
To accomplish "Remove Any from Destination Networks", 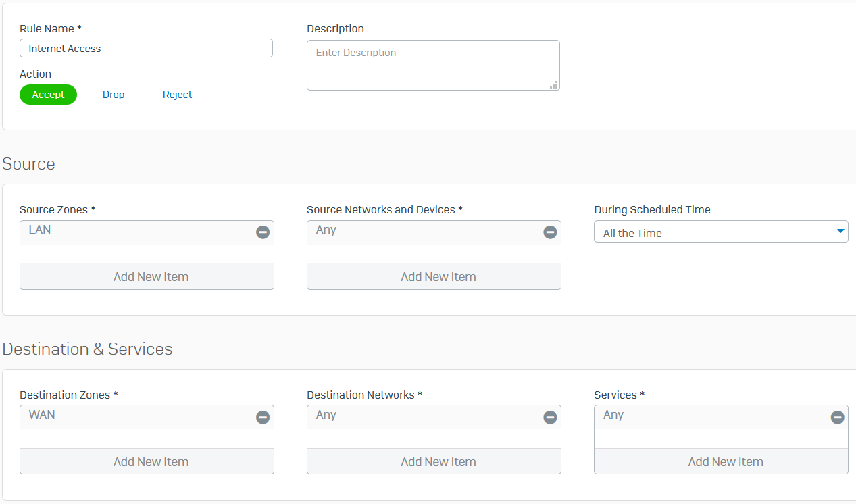I will [549, 417].
